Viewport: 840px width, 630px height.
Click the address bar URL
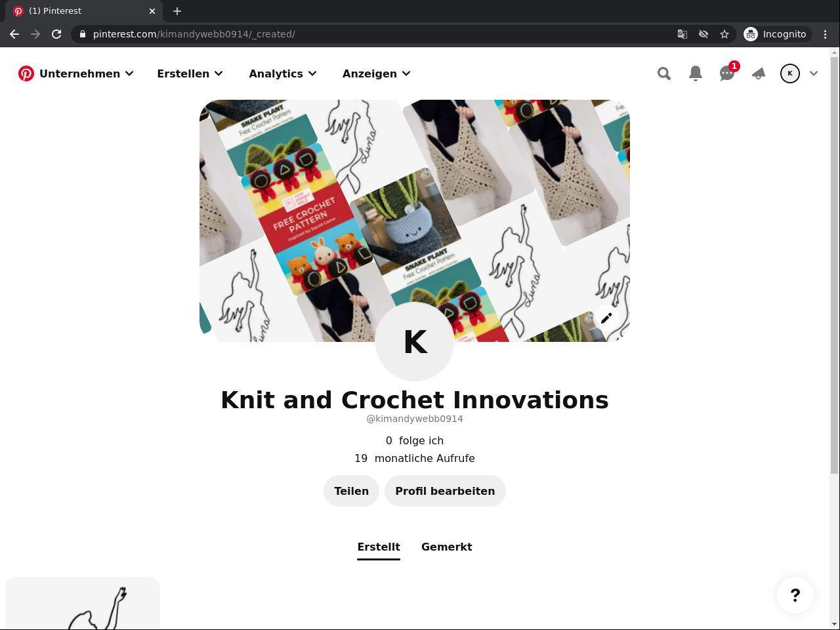tap(194, 34)
